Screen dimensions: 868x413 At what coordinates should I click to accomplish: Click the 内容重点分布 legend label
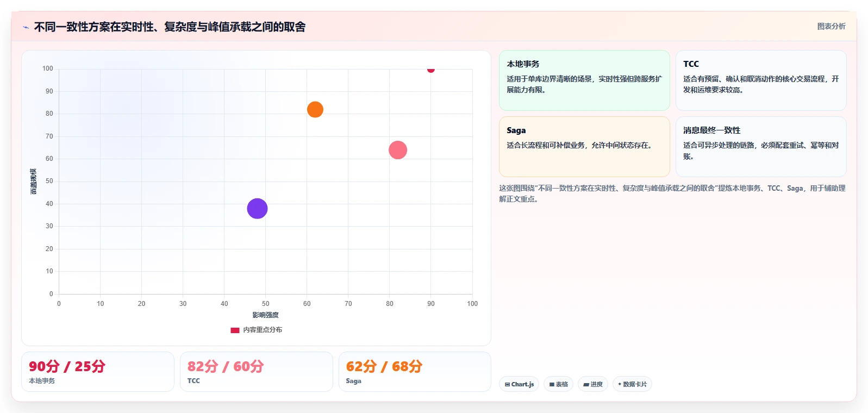pos(263,330)
